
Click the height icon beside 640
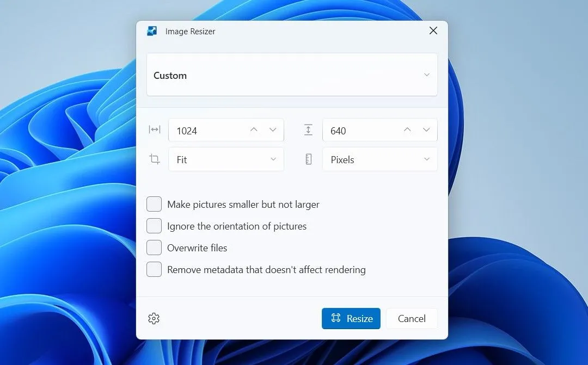pyautogui.click(x=308, y=130)
